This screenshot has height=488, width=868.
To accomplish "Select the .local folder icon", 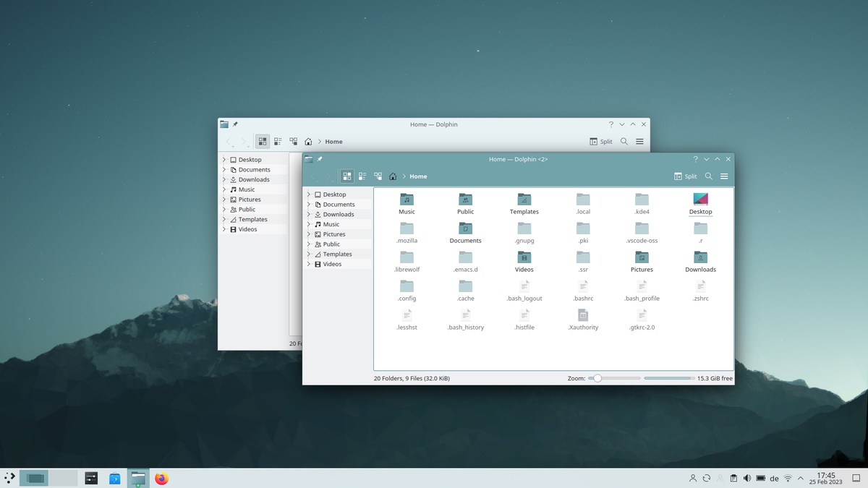I will point(583,199).
